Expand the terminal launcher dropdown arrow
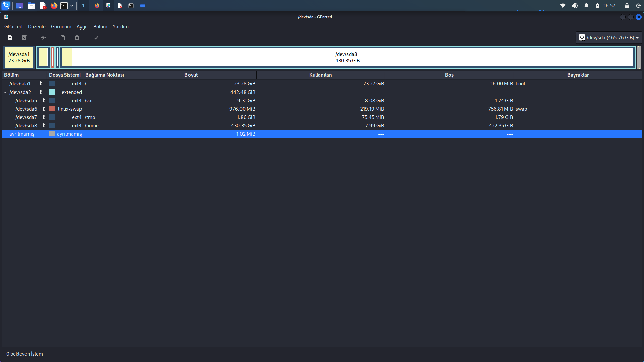This screenshot has width=644, height=362. (x=72, y=6)
